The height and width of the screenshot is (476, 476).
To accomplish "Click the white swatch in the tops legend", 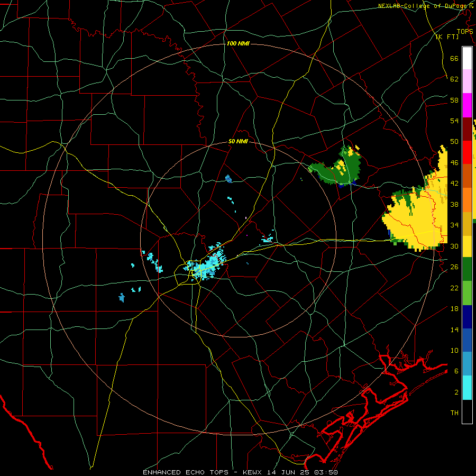I will coord(467,58).
